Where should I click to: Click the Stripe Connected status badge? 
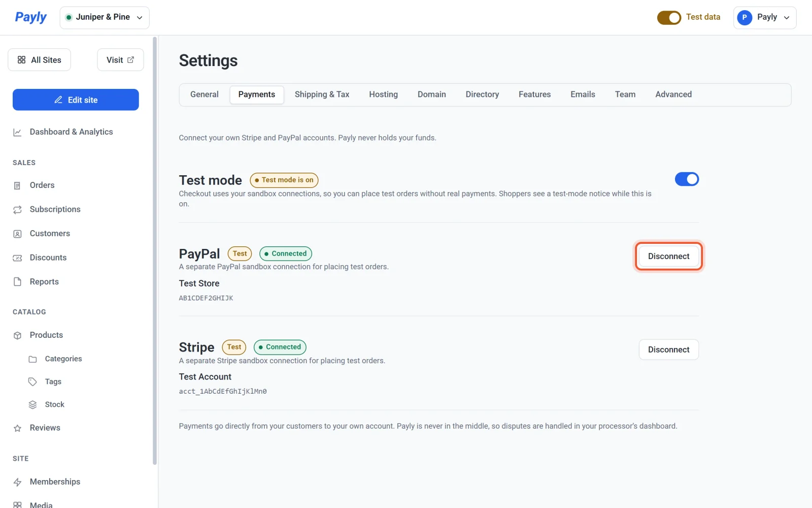point(280,347)
